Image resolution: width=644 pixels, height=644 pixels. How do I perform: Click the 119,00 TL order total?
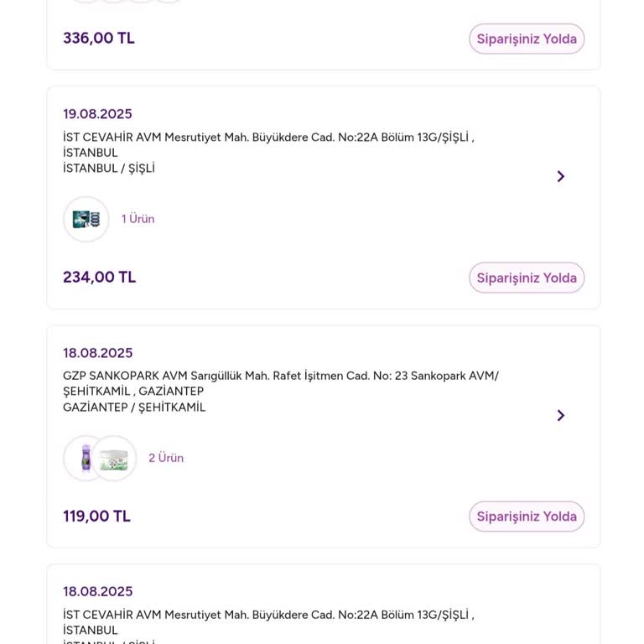click(x=96, y=516)
